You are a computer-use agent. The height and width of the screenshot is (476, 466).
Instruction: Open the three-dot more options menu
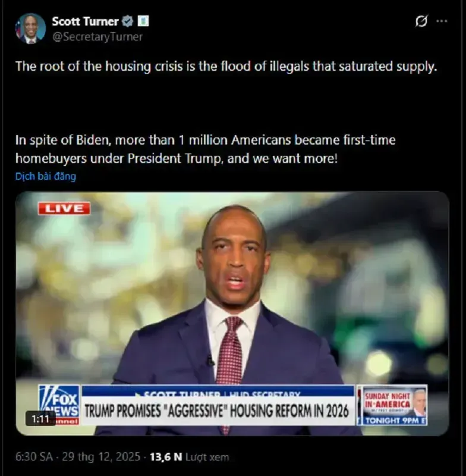point(442,21)
